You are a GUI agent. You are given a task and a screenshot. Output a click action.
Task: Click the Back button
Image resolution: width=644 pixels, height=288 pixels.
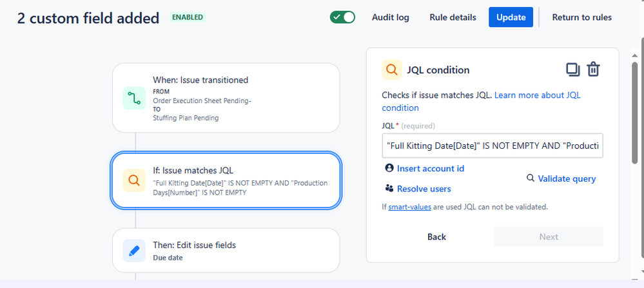436,236
